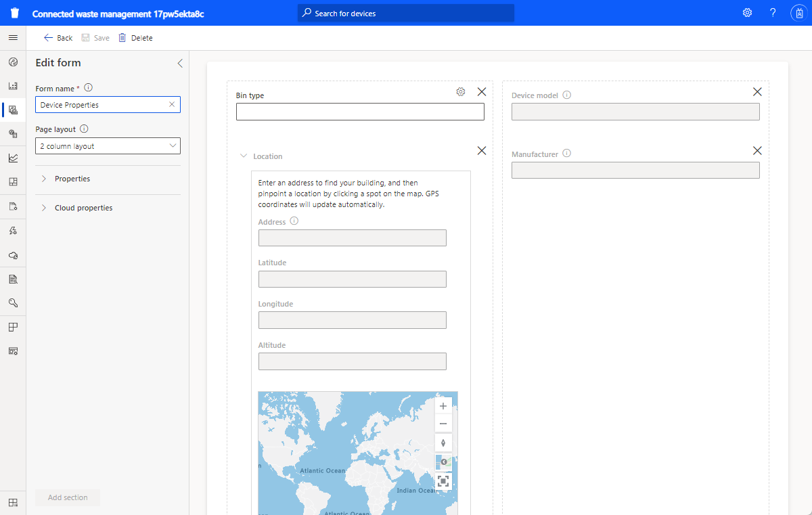Toggle the hamburger navigation menu
The width and height of the screenshot is (812, 515).
click(x=13, y=38)
